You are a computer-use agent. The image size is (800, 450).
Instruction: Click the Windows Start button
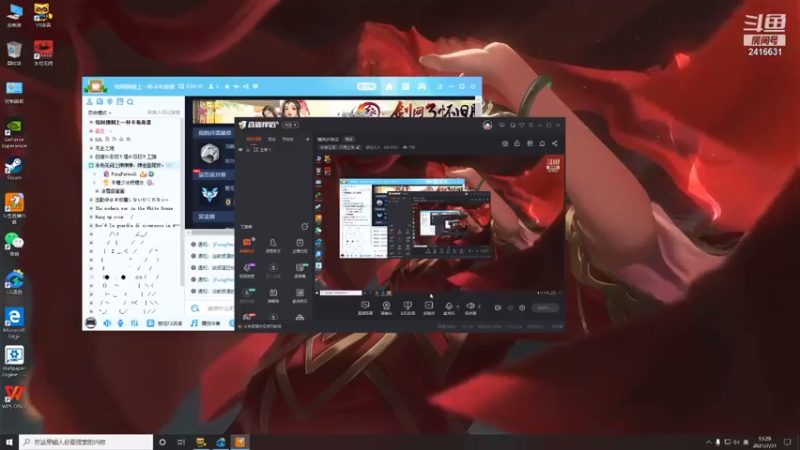pos(9,442)
